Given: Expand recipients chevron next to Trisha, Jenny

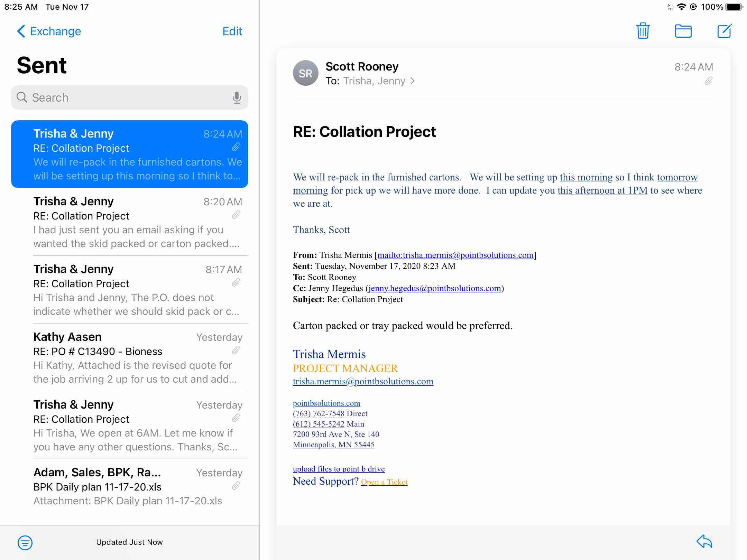Looking at the screenshot, I should tap(412, 81).
